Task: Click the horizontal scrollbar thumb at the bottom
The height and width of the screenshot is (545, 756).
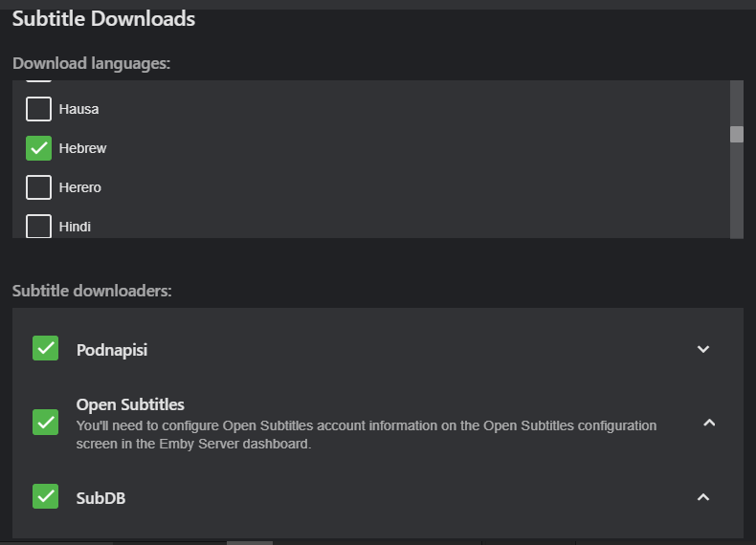Action: click(250, 542)
